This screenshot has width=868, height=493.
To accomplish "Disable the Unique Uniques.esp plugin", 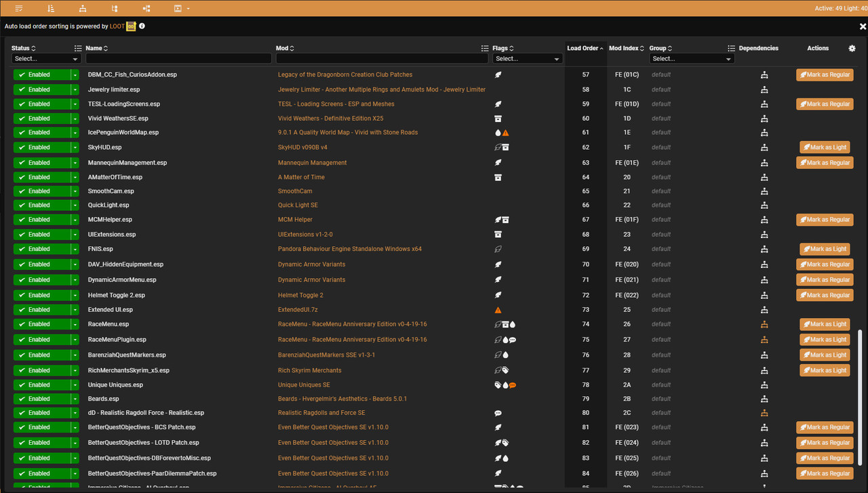I will click(41, 385).
